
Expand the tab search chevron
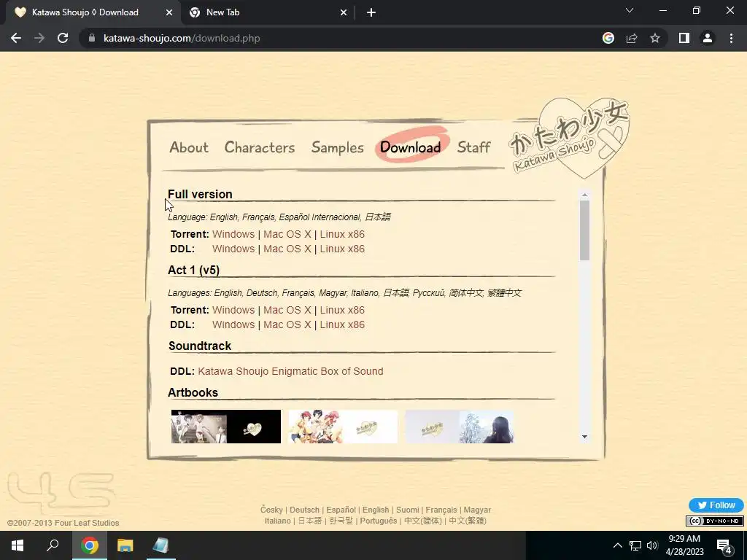(x=630, y=10)
